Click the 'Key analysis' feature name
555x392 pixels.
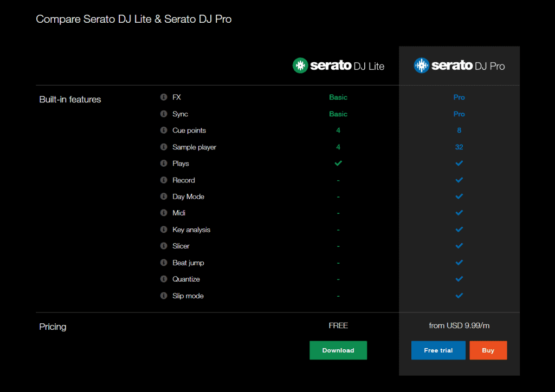point(191,230)
